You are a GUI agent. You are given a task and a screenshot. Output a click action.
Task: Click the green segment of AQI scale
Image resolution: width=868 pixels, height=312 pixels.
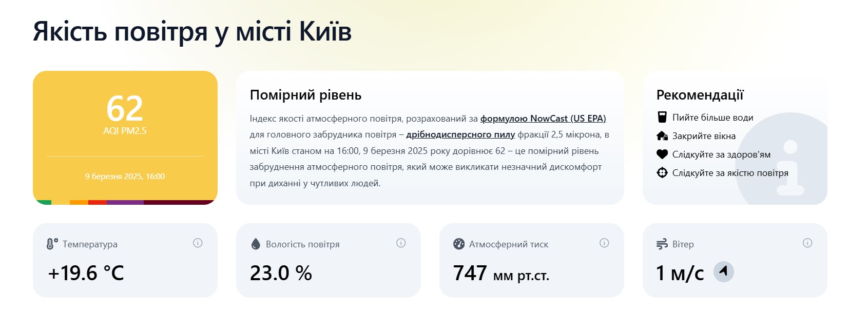tap(43, 202)
